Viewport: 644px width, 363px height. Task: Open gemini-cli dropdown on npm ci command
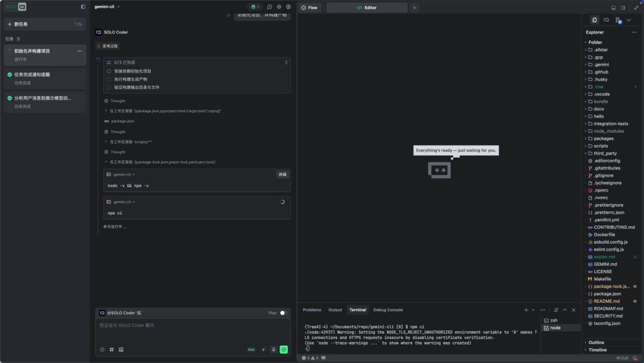point(124,202)
